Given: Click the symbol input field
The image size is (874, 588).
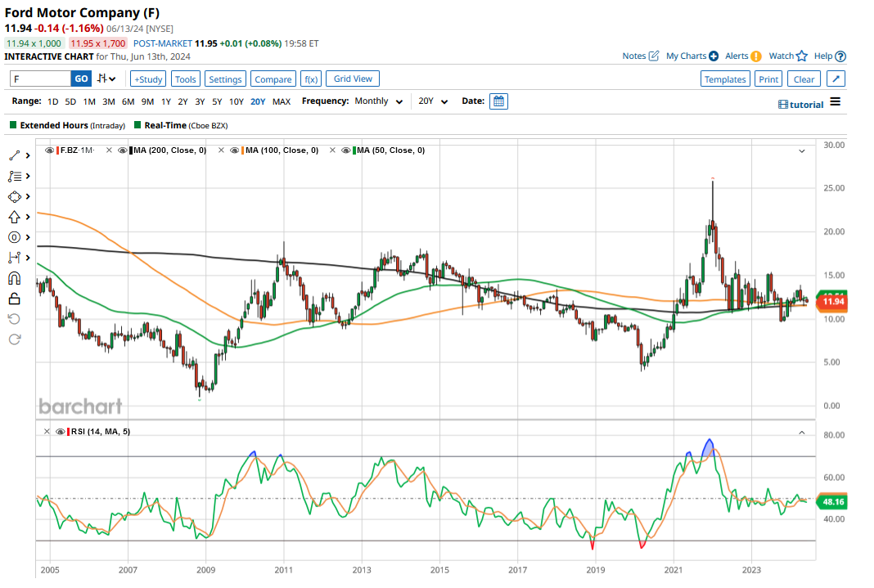Looking at the screenshot, I should [x=40, y=79].
